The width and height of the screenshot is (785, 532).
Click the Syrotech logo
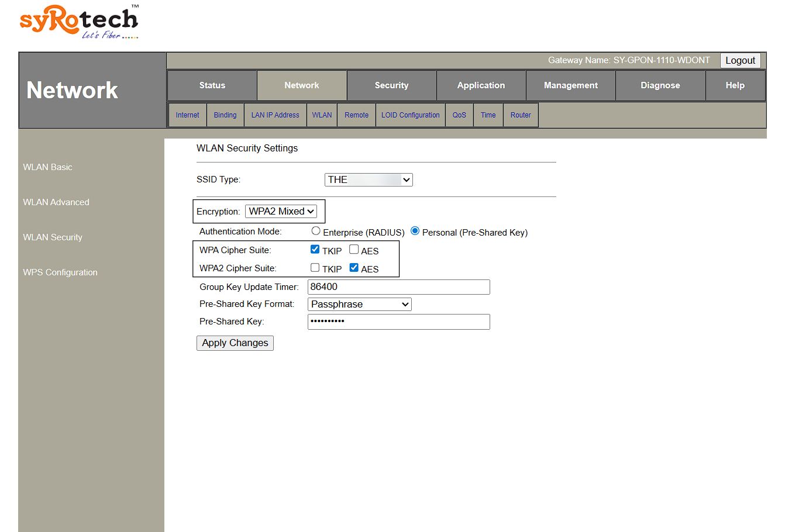coord(79,22)
